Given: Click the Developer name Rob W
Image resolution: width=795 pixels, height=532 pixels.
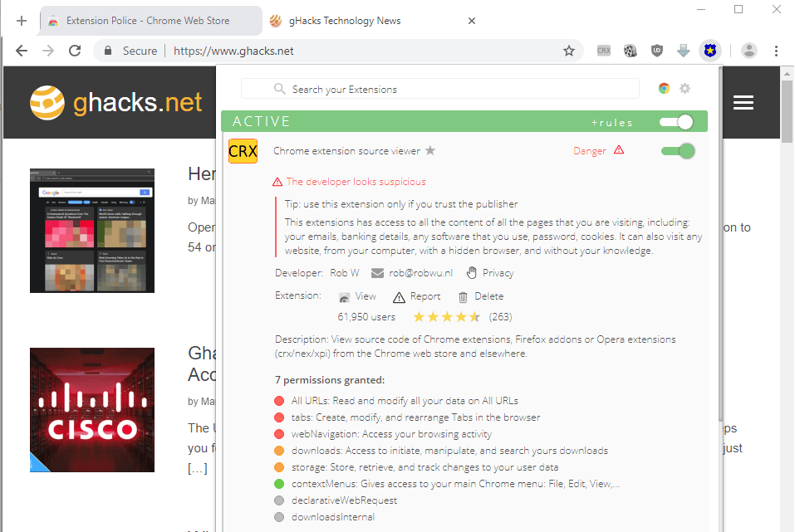Looking at the screenshot, I should pyautogui.click(x=344, y=273).
